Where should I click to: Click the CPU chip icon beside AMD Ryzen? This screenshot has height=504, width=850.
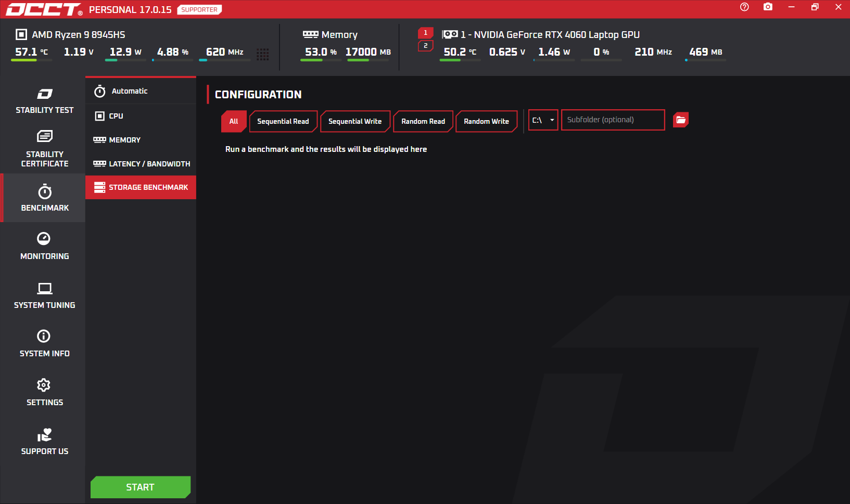(x=21, y=34)
